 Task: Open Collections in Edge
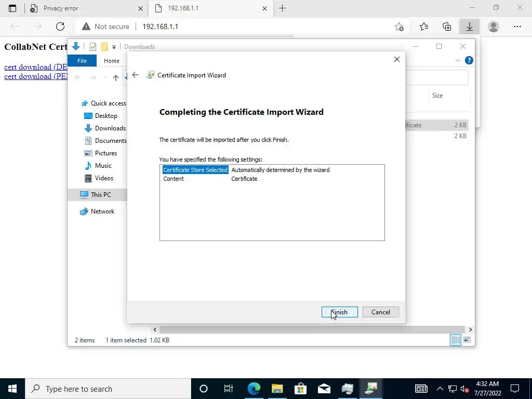click(447, 26)
